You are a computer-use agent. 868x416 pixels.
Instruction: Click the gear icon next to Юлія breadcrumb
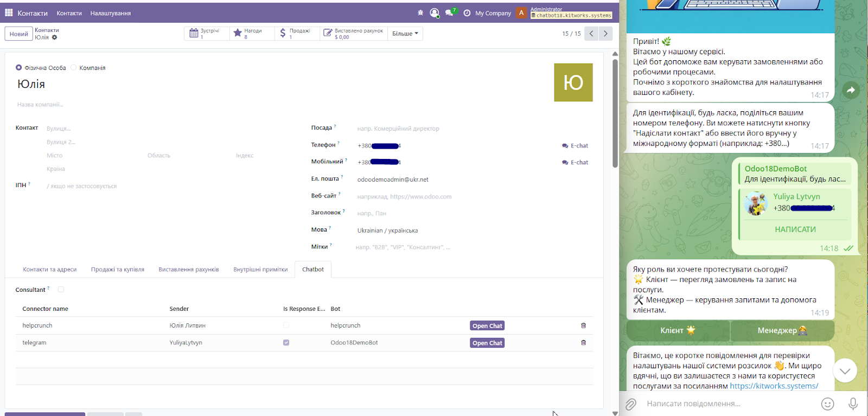click(x=54, y=37)
